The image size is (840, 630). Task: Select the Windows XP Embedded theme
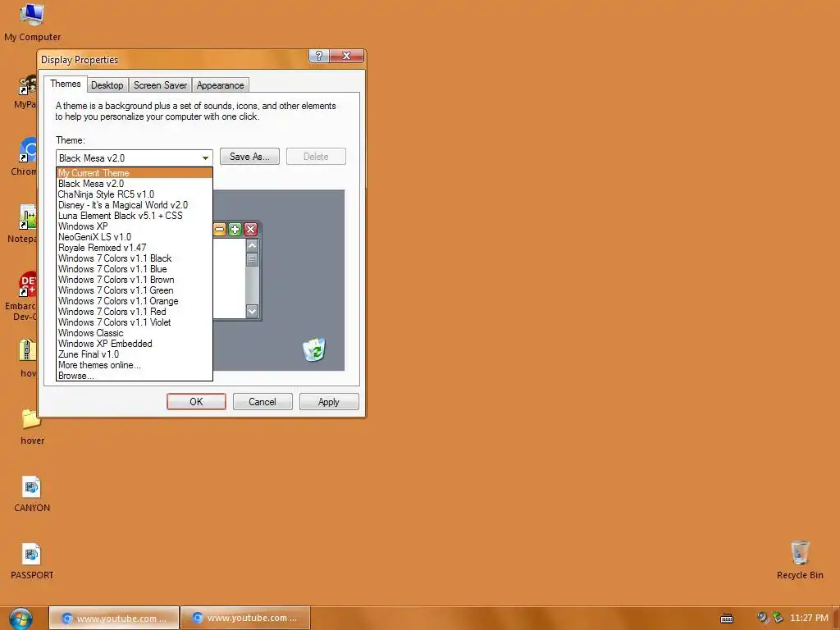click(135, 344)
